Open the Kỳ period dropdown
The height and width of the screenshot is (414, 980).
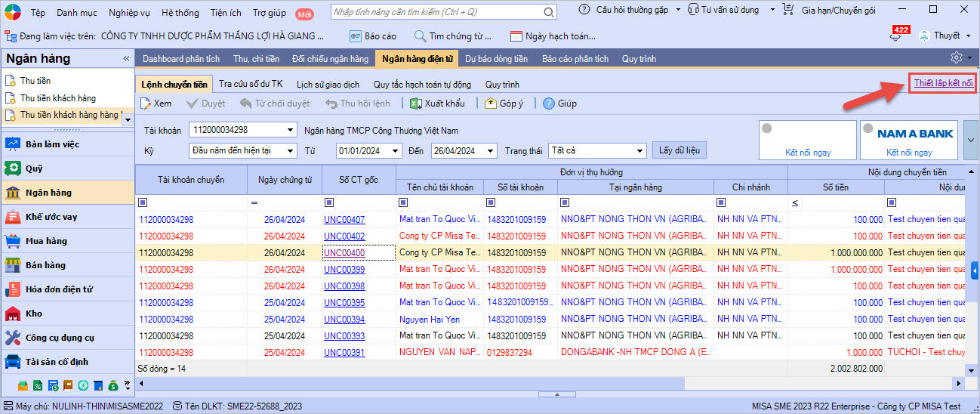click(291, 151)
